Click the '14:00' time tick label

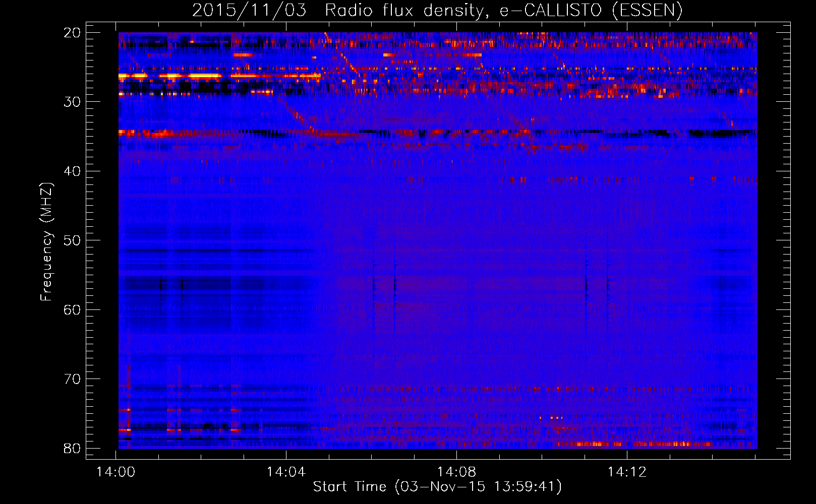[x=116, y=472]
